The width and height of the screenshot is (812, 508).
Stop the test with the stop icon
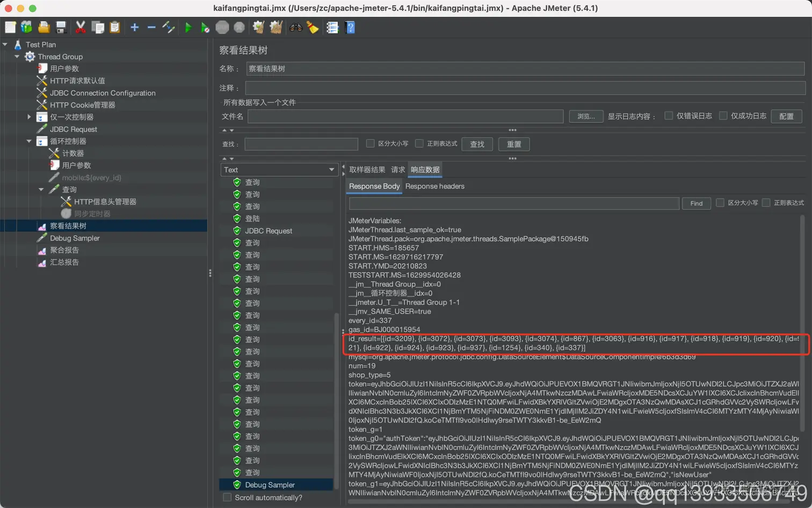coord(222,27)
